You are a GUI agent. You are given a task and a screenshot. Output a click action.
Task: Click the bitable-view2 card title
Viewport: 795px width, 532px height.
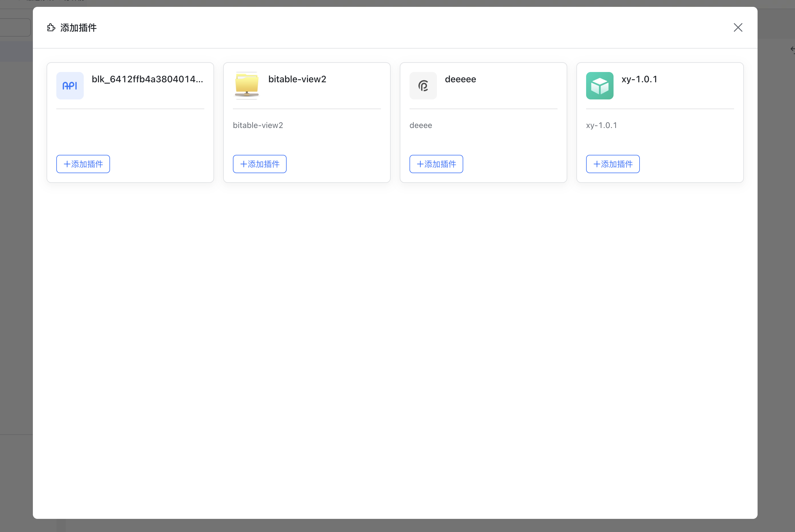click(x=297, y=79)
